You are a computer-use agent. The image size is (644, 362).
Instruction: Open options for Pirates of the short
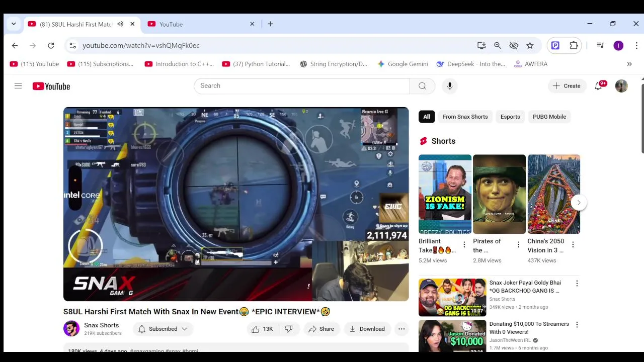tap(518, 245)
